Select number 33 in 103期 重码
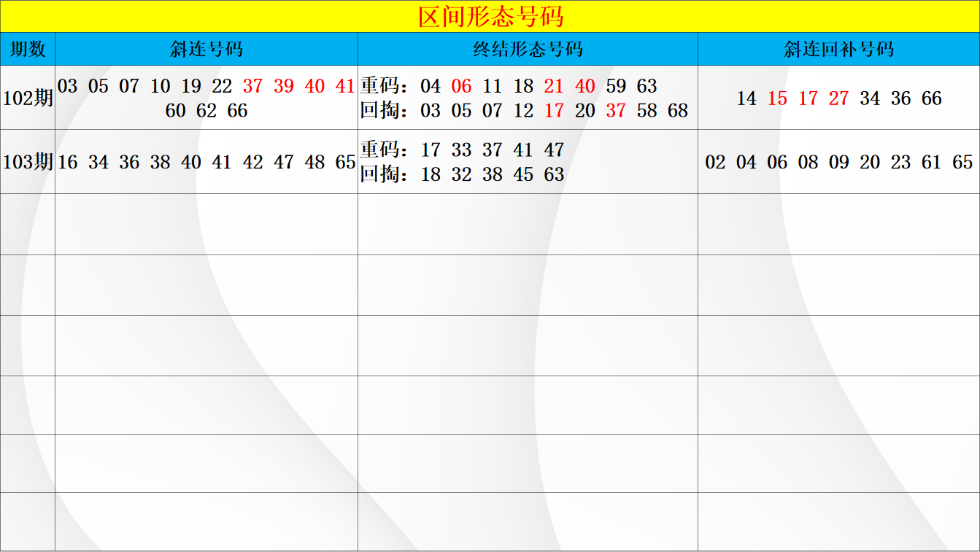980x552 pixels. (461, 149)
